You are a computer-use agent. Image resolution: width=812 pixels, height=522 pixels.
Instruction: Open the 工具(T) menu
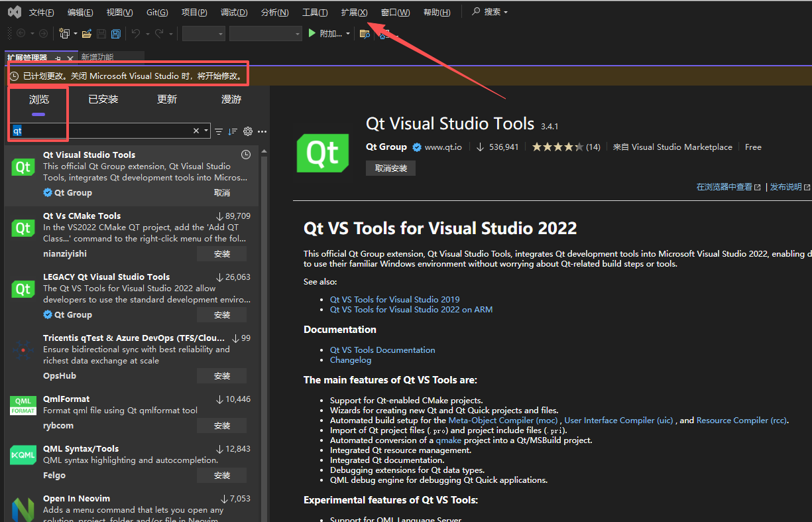(315, 13)
